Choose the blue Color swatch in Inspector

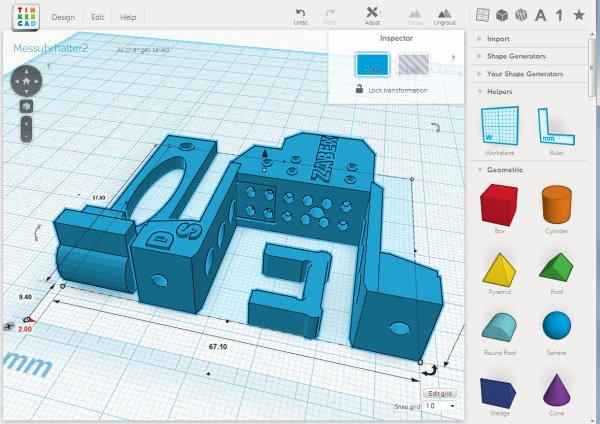point(372,65)
